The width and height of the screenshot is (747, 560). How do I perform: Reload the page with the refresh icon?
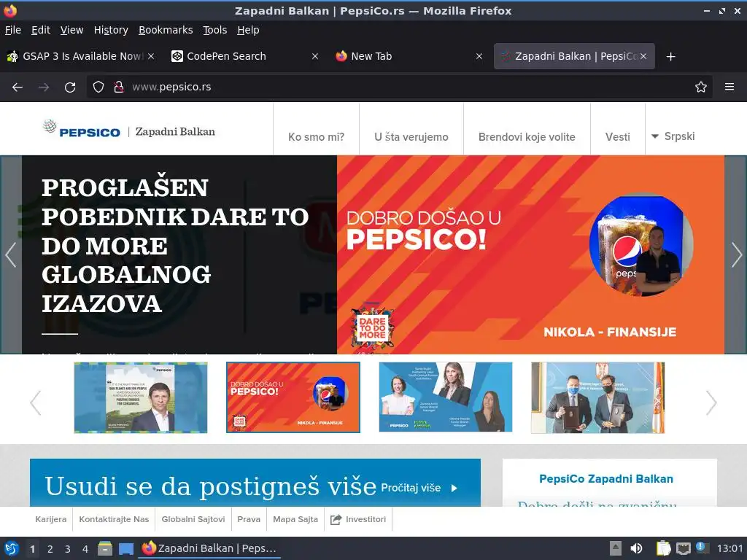pos(70,87)
